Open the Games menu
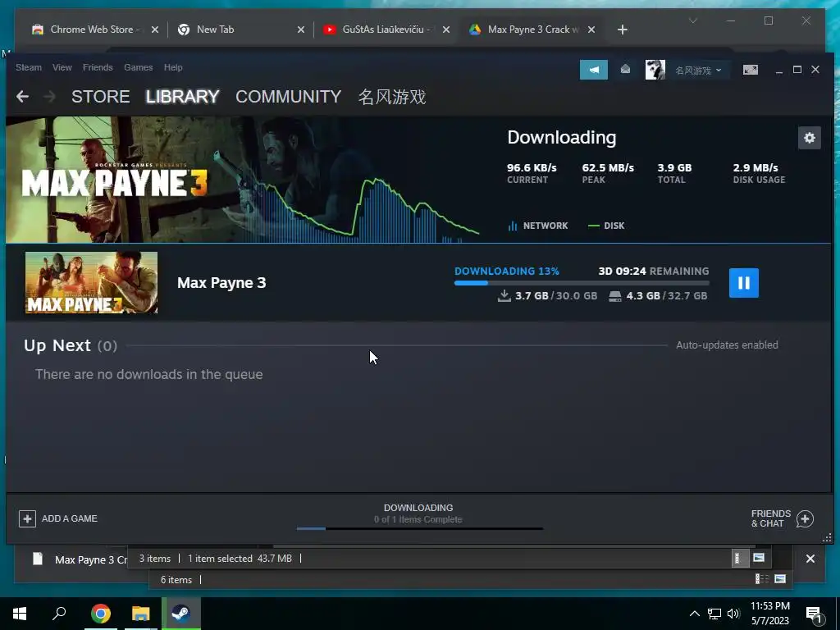Viewport: 840px width, 630px height. click(138, 67)
